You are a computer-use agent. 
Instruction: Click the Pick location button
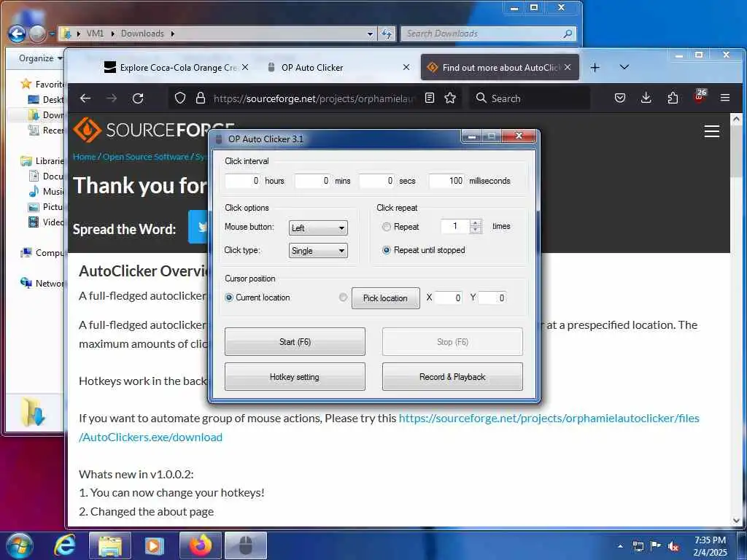[x=385, y=298]
